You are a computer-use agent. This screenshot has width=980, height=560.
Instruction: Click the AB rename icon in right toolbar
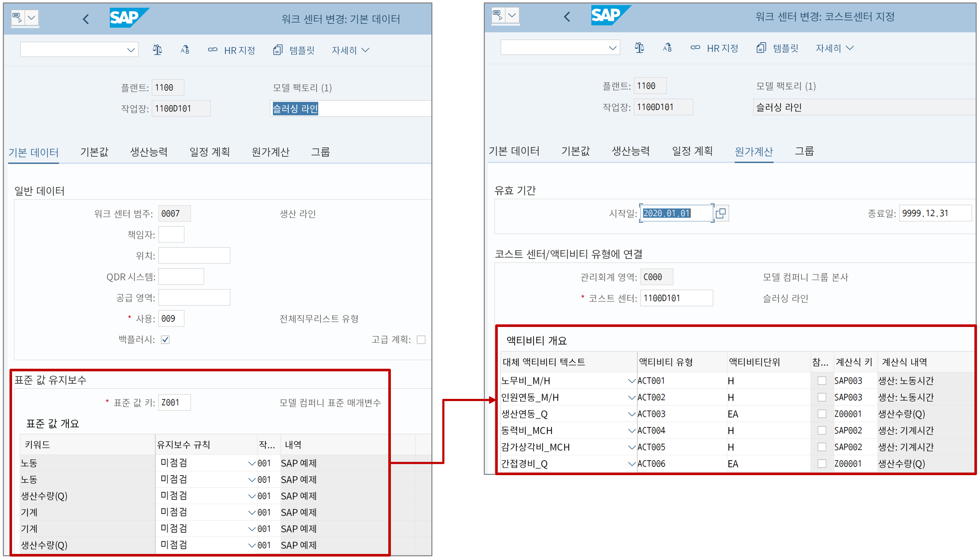click(x=667, y=48)
